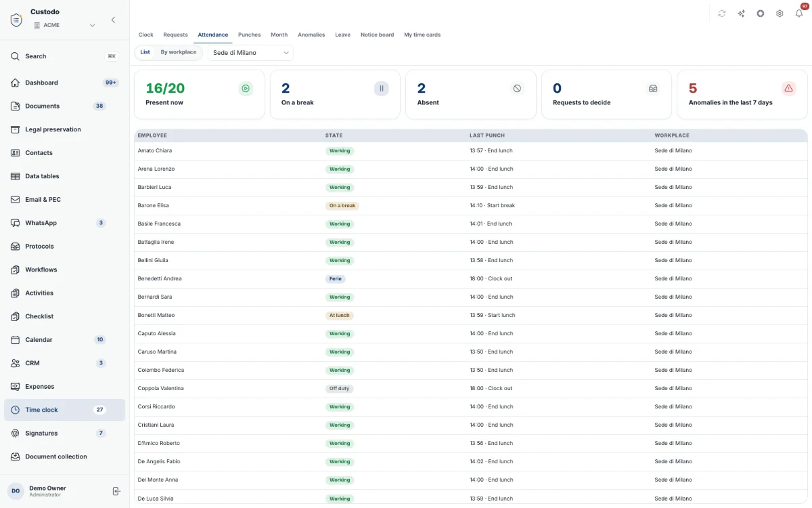The image size is (812, 508).
Task: Go to Documents in the sidebar
Action: (64, 106)
